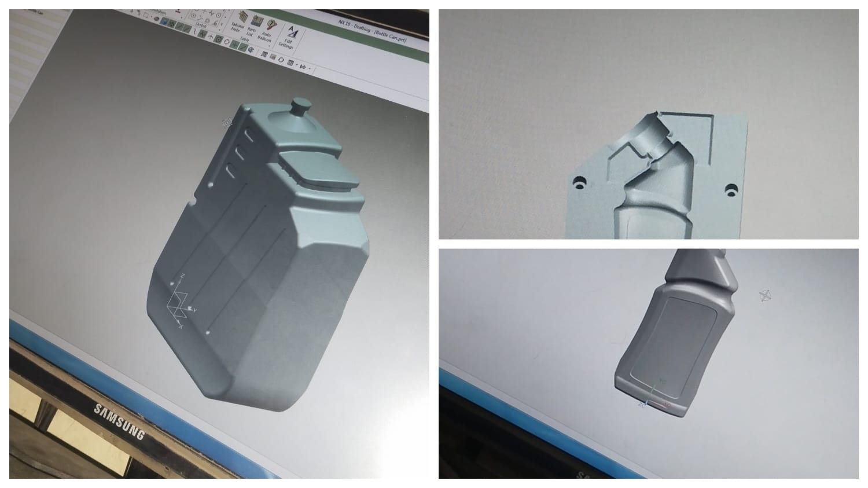Screen dimensions: 868x488
Task: Click the Edit Settings text label
Action: tap(288, 43)
